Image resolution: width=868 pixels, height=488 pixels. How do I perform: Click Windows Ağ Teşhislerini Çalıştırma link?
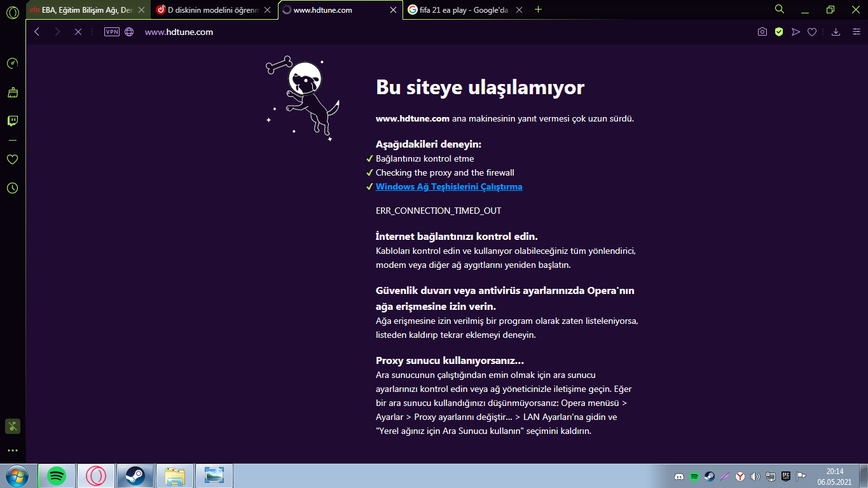449,186
